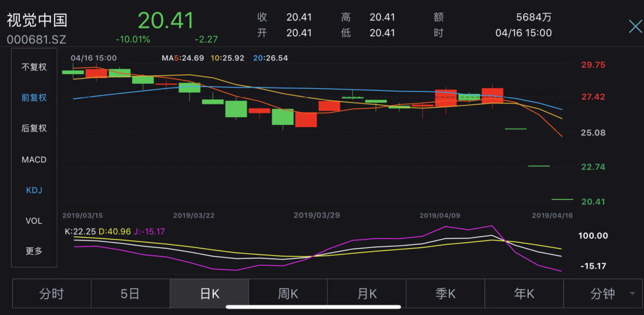
Task: Select 前复权 price adjustment option
Action: 34,98
